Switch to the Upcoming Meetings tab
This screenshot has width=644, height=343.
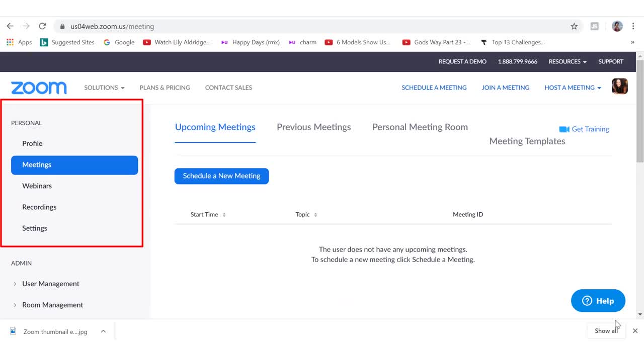click(x=215, y=127)
